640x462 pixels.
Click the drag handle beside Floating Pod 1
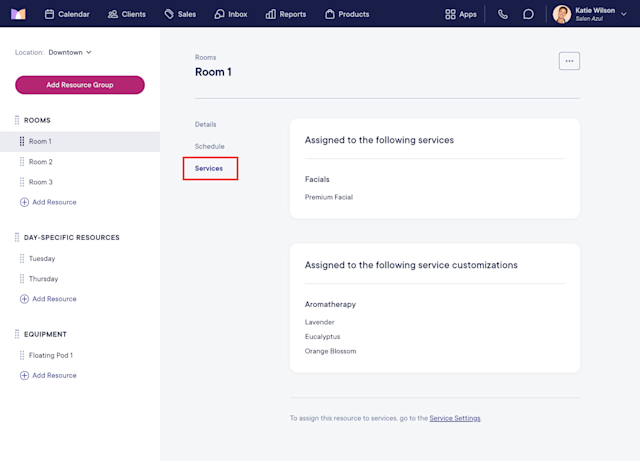[22, 355]
